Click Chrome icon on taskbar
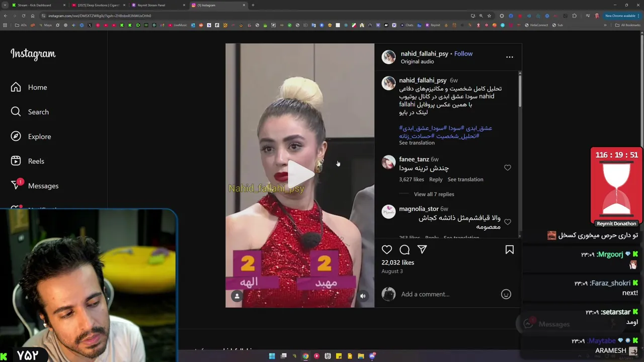644x362 pixels. click(305, 356)
